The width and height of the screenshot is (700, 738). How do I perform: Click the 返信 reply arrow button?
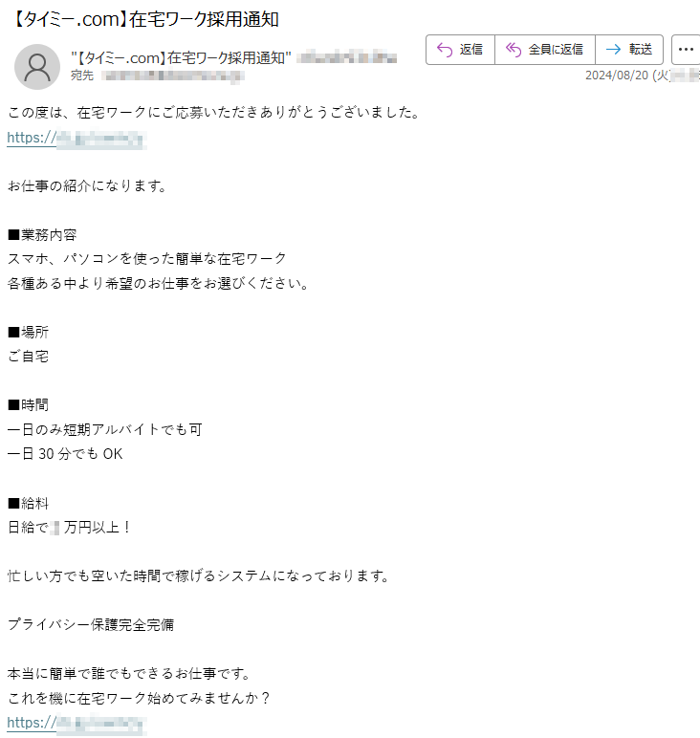click(460, 50)
